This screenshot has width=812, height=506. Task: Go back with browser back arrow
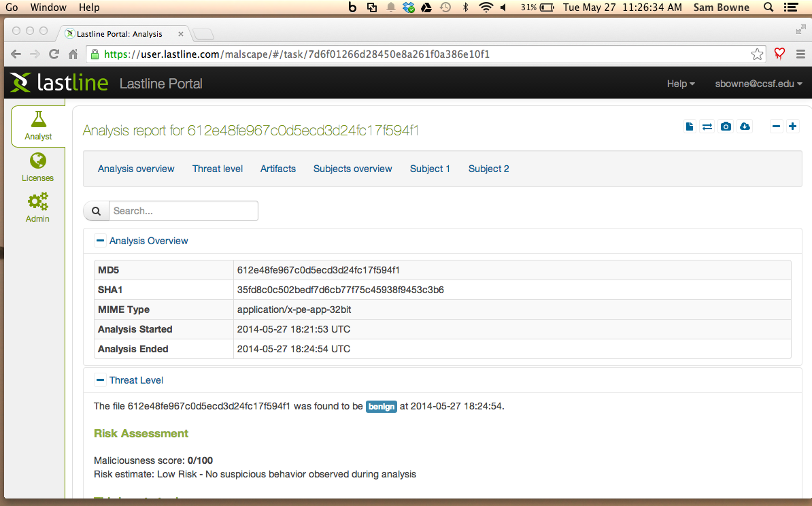pyautogui.click(x=16, y=54)
